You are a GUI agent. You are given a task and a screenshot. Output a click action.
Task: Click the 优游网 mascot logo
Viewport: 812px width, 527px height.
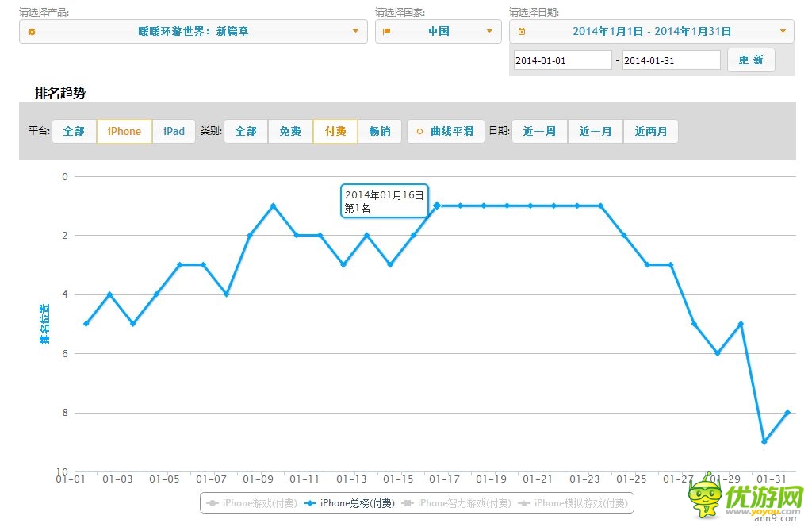pos(706,498)
